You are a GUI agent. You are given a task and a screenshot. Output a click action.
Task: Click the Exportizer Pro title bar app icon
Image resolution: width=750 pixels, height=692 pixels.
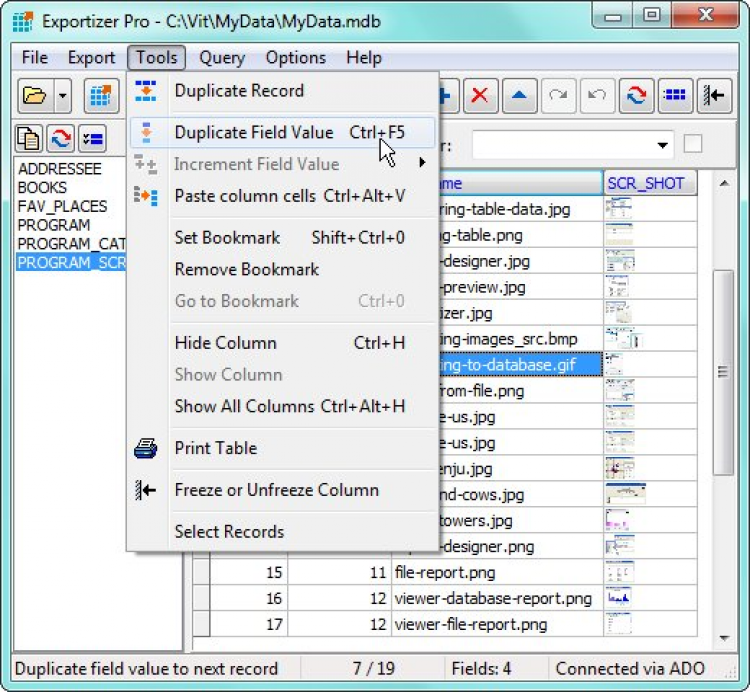22,22
